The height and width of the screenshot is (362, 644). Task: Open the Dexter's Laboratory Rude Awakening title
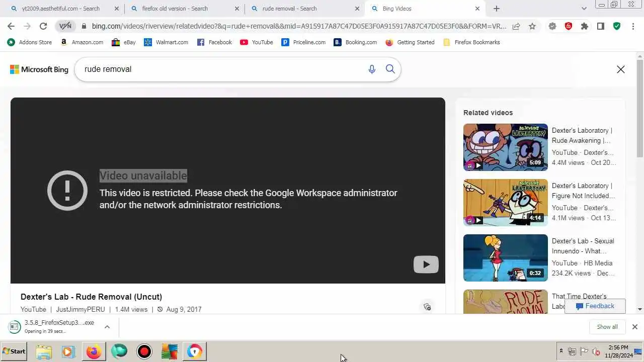582,135
